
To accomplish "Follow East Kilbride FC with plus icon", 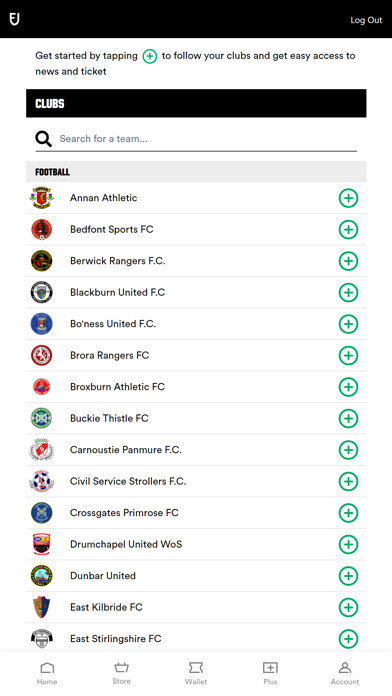I will [348, 608].
